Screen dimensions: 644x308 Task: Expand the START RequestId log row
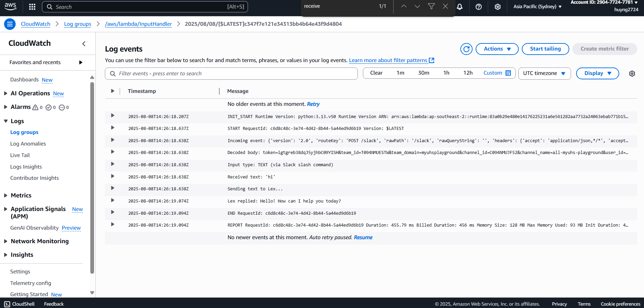[112, 128]
